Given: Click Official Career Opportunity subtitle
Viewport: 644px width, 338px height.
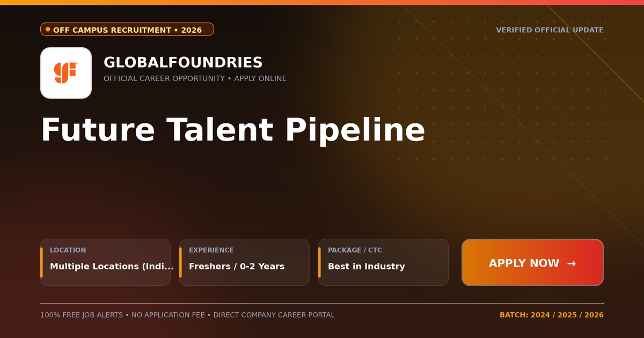Looking at the screenshot, I should pos(195,78).
